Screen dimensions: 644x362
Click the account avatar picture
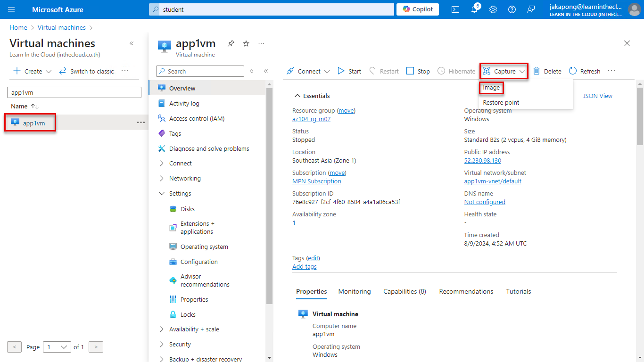tap(634, 9)
